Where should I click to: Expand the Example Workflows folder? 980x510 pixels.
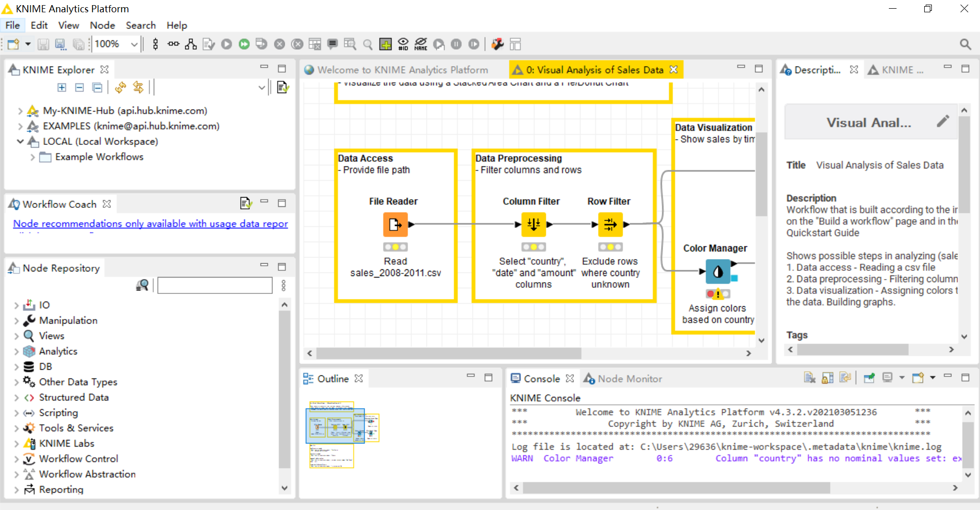click(32, 157)
